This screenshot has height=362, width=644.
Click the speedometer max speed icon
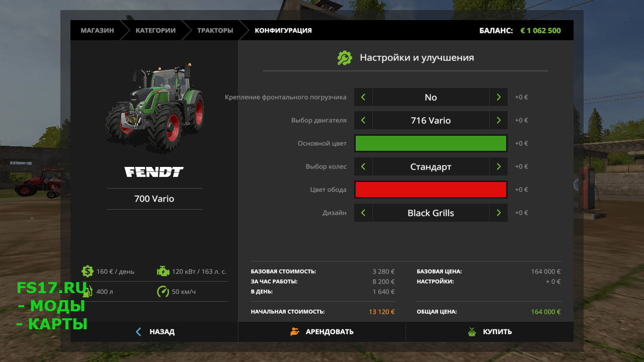click(x=163, y=292)
